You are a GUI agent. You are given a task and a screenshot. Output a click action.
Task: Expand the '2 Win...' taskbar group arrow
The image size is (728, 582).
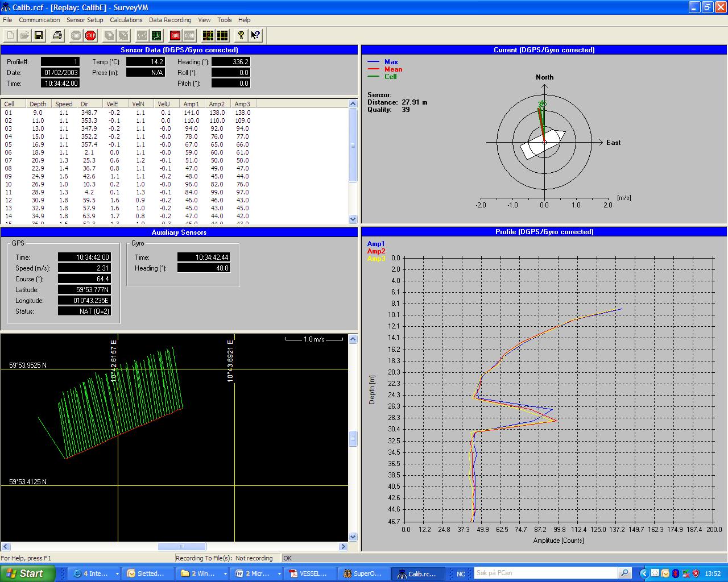(x=225, y=573)
